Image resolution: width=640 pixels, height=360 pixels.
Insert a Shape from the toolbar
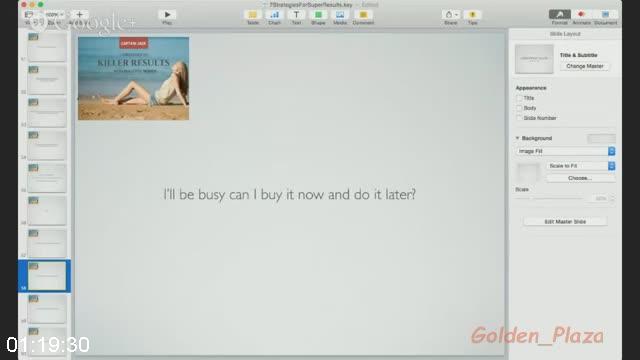pos(318,15)
